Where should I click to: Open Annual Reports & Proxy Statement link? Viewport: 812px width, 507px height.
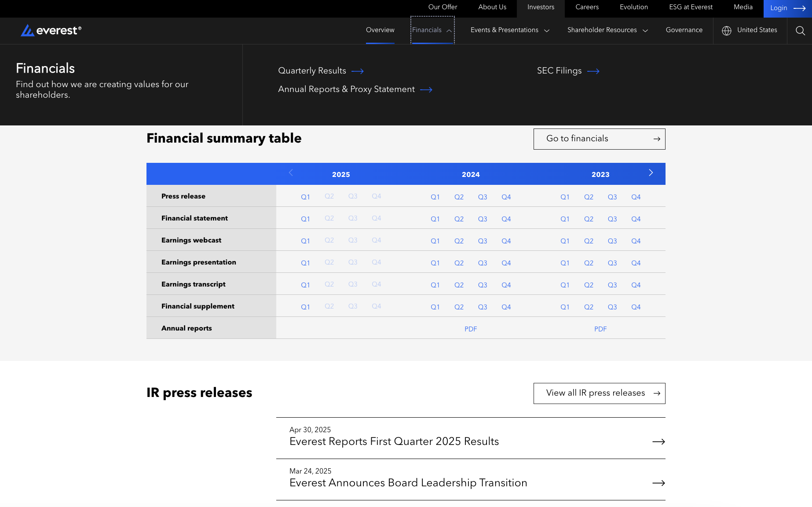[x=346, y=89]
